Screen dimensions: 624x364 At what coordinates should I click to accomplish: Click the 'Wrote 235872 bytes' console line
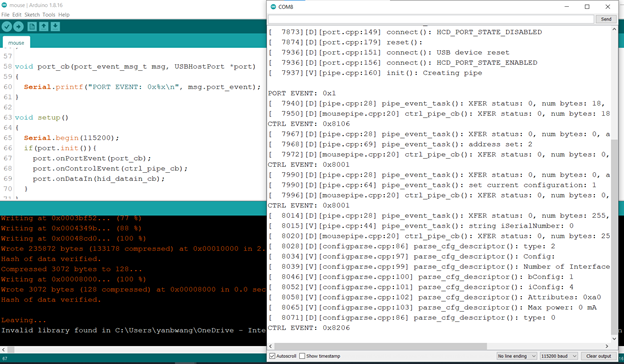pyautogui.click(x=133, y=249)
